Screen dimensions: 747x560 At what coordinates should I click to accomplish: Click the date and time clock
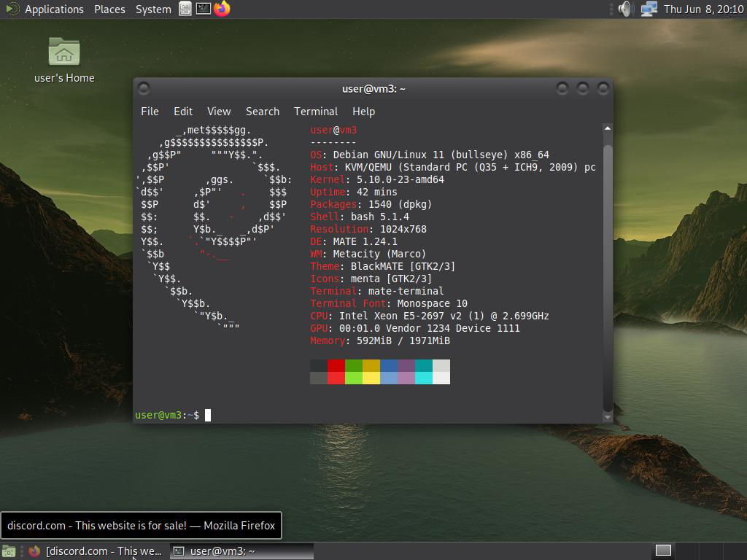[x=703, y=9]
